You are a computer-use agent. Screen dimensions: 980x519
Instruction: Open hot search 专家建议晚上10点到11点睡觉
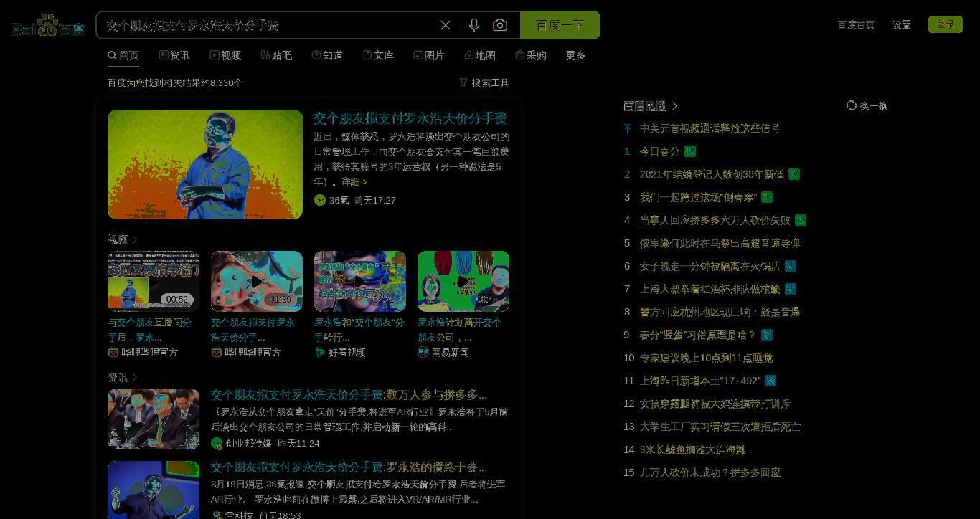(706, 358)
